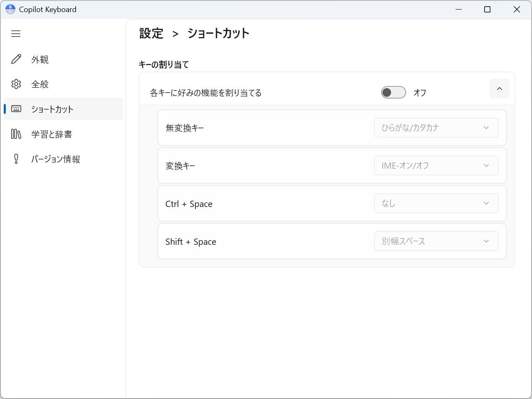Click the lightbulb icon for バージョン情報

(x=16, y=159)
